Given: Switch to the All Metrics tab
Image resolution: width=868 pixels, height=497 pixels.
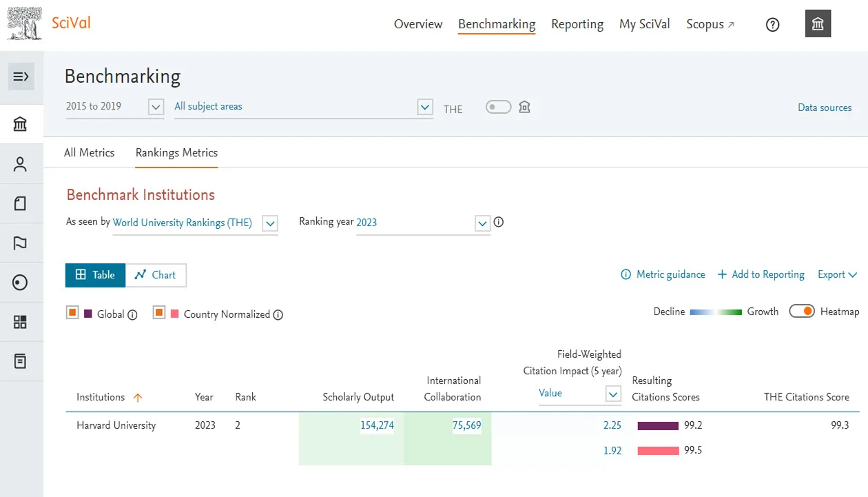Looking at the screenshot, I should pos(90,152).
